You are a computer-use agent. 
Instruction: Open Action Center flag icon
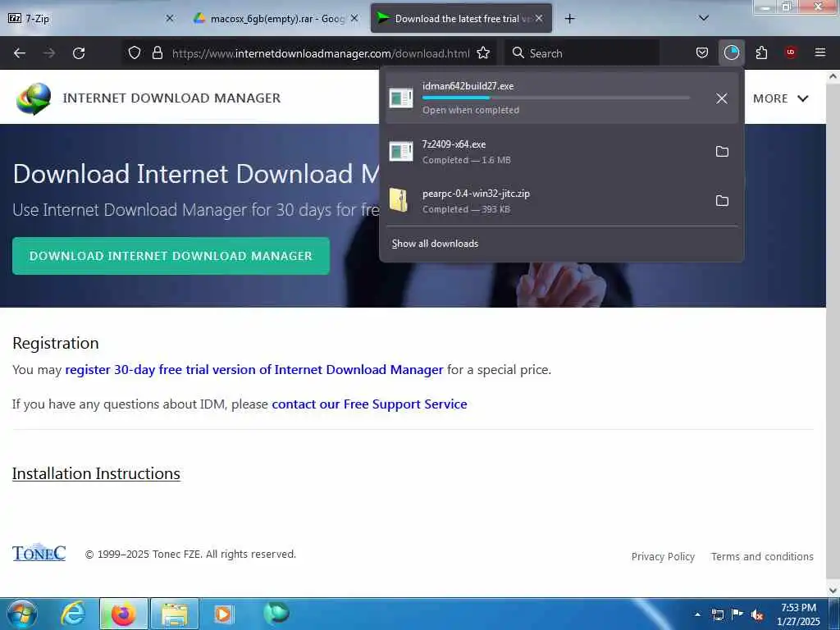pyautogui.click(x=737, y=614)
